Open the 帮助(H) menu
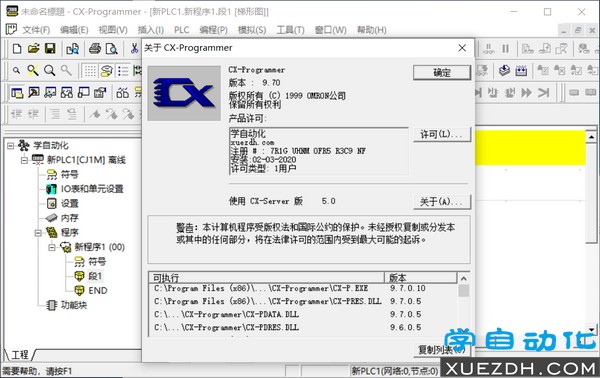Viewport: 600px width, 378px height. coord(372,30)
